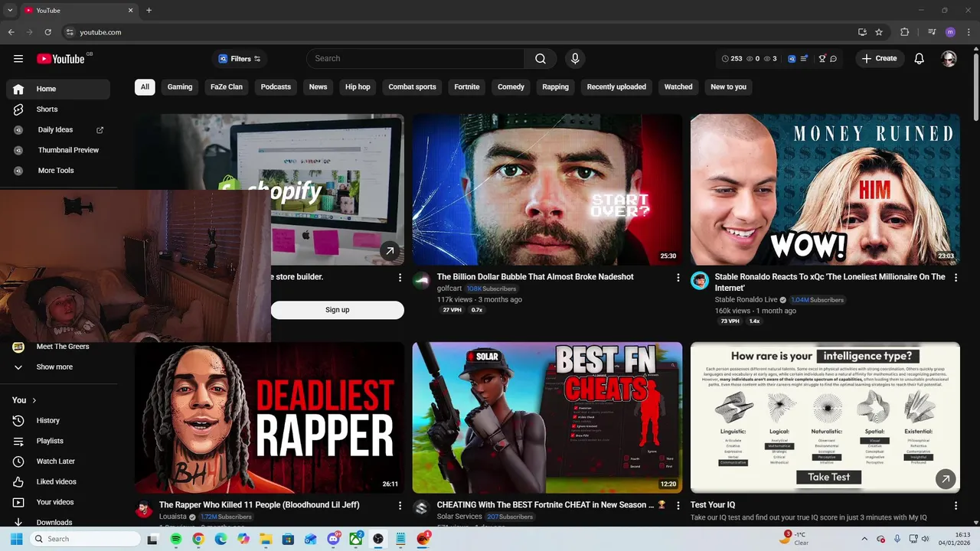Open the account avatar menu
This screenshot has height=551, width=980.
(x=949, y=59)
